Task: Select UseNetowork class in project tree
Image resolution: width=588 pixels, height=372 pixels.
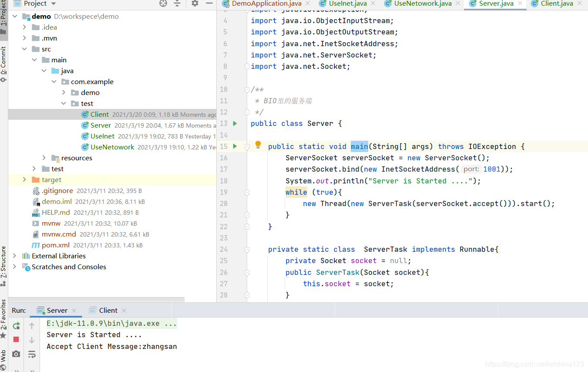Action: [112, 147]
